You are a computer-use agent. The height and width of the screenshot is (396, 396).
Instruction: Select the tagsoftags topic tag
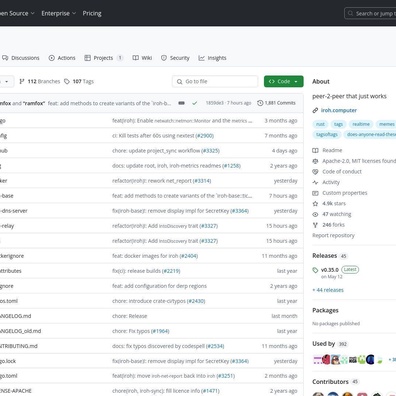click(327, 134)
